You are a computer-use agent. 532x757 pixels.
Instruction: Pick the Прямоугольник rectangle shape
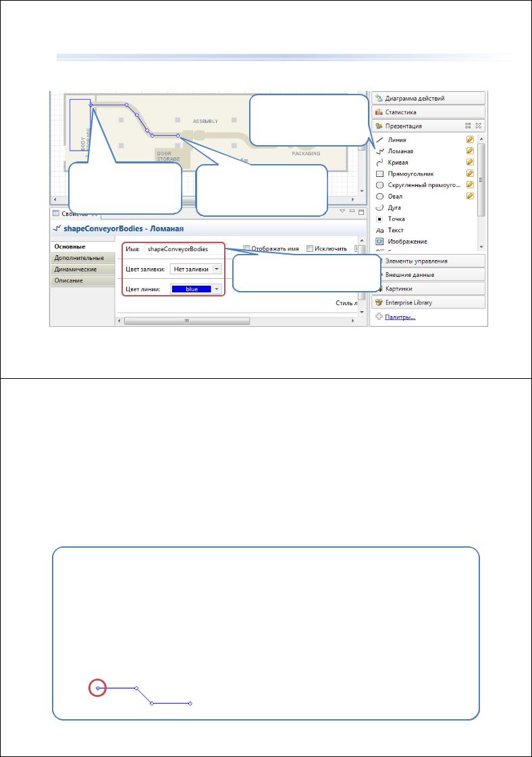click(404, 174)
